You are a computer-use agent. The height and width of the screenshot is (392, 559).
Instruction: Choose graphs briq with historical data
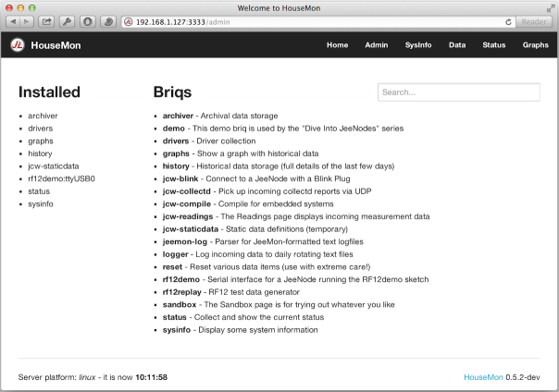coord(241,153)
